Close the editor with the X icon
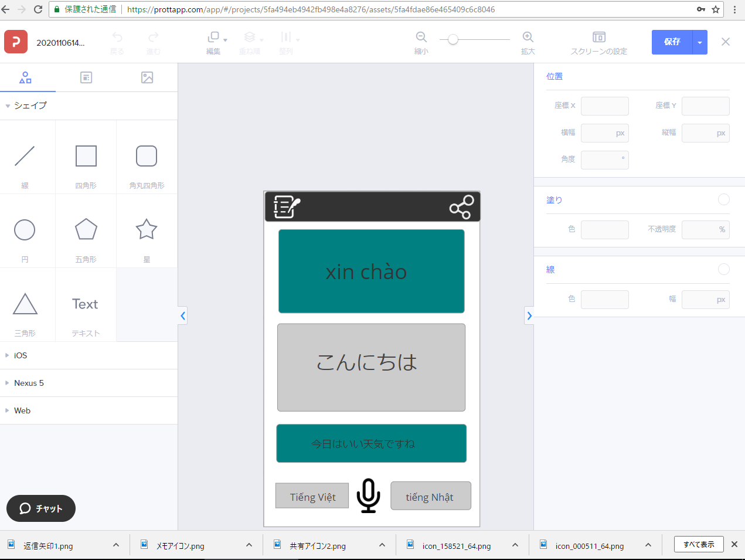The width and height of the screenshot is (745, 560). tap(726, 42)
